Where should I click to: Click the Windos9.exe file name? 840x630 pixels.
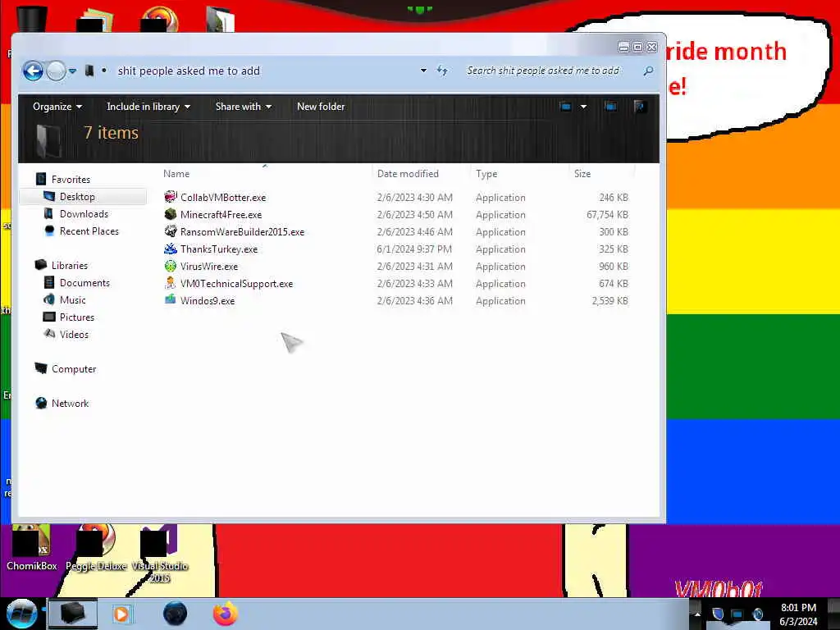[208, 300]
